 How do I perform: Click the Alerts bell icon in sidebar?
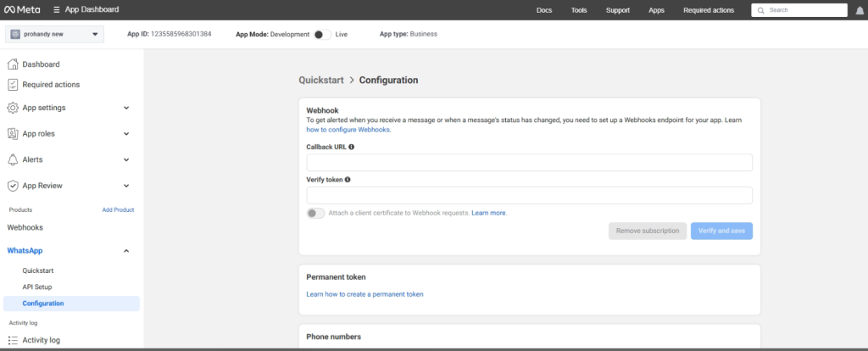click(x=13, y=159)
